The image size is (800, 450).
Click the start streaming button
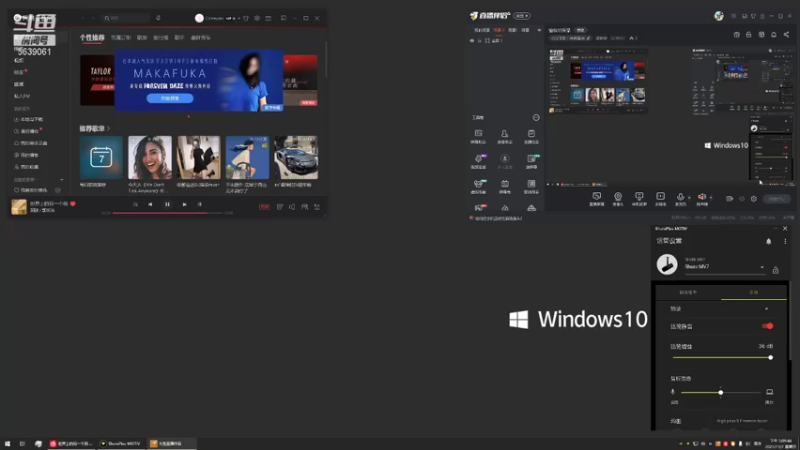click(777, 199)
